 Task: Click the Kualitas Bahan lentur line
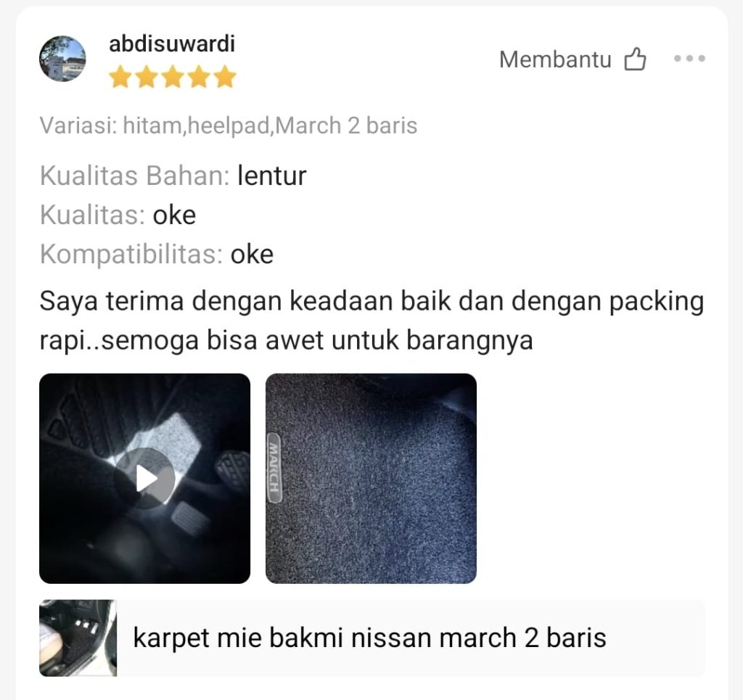pos(173,176)
